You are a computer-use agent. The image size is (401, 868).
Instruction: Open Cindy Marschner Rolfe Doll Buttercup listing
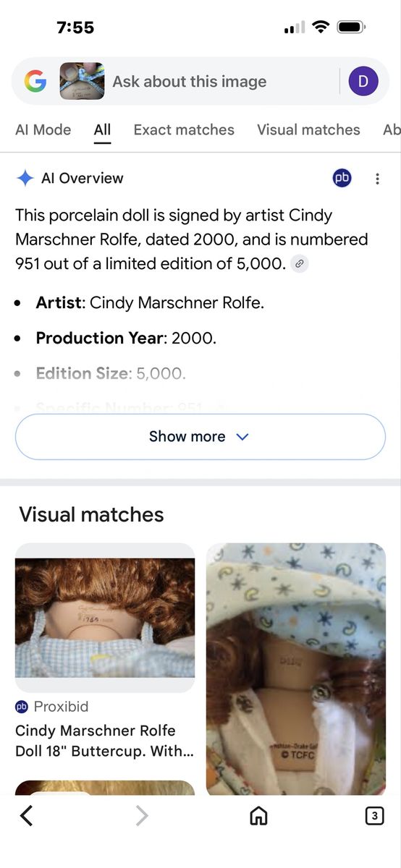pos(105,741)
